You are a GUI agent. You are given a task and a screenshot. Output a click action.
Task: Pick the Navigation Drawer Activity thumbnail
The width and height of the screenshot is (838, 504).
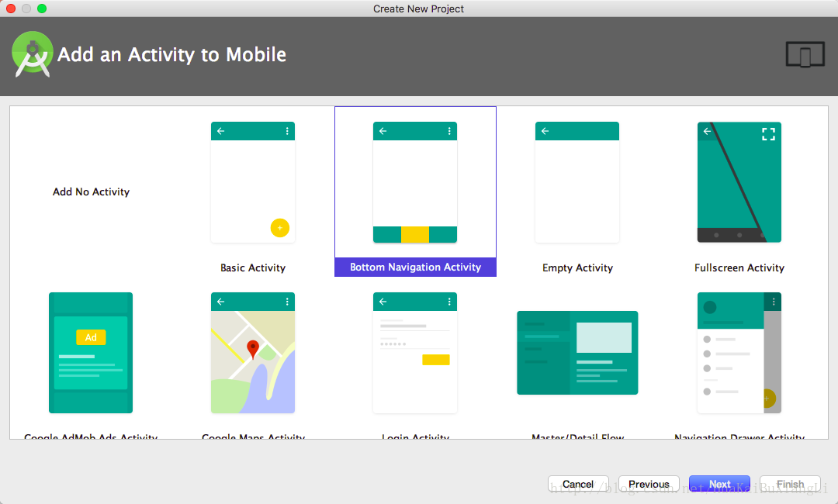pyautogui.click(x=739, y=352)
